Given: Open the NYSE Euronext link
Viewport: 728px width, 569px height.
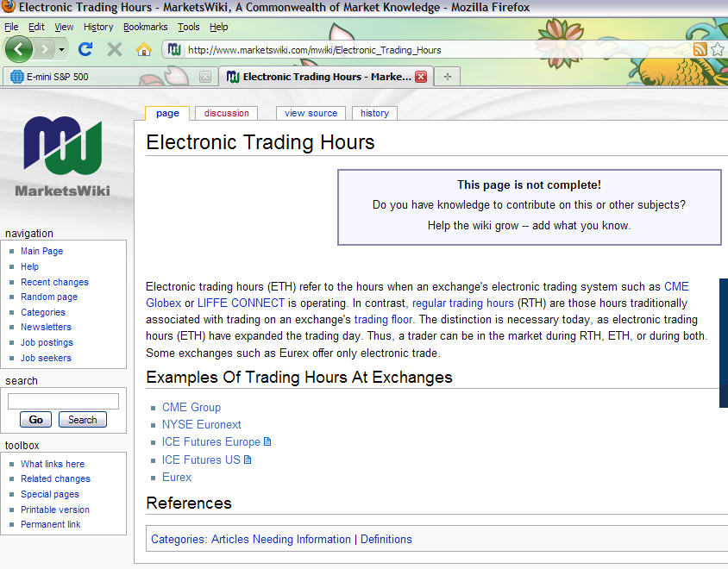Looking at the screenshot, I should point(202,425).
